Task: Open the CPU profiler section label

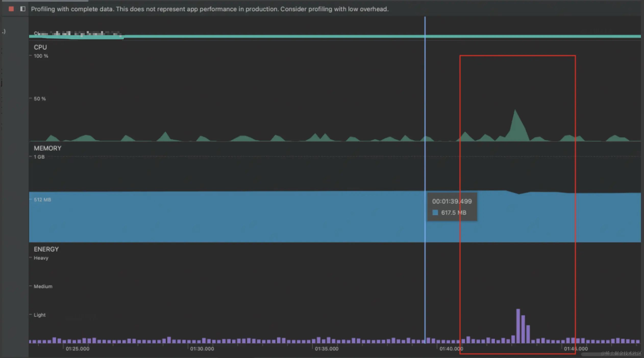Action: [40, 47]
